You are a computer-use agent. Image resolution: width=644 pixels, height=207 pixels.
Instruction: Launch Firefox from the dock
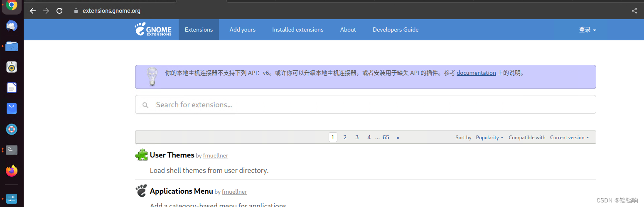click(12, 170)
